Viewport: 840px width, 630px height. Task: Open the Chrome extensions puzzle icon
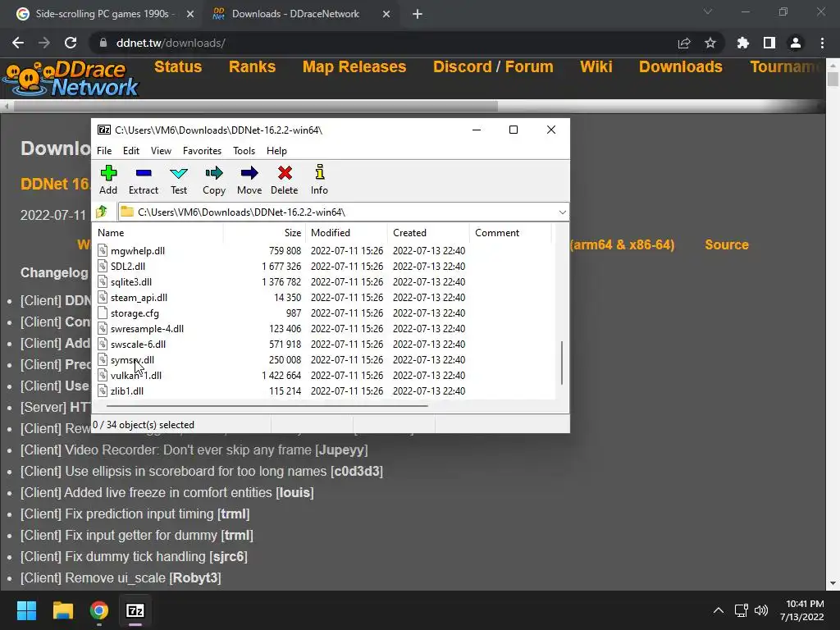click(x=743, y=43)
